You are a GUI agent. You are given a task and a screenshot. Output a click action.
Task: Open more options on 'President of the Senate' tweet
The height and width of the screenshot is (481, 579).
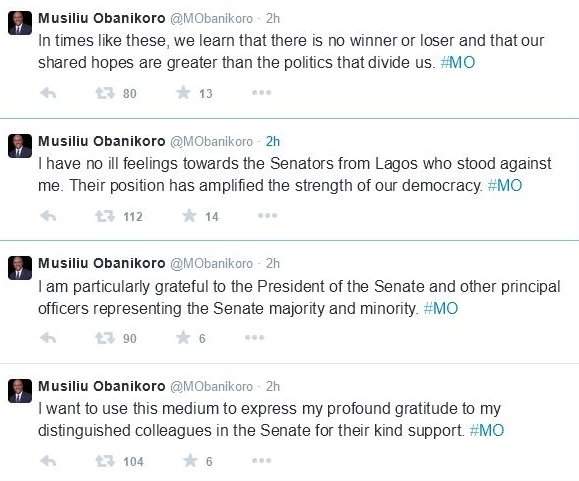(254, 337)
